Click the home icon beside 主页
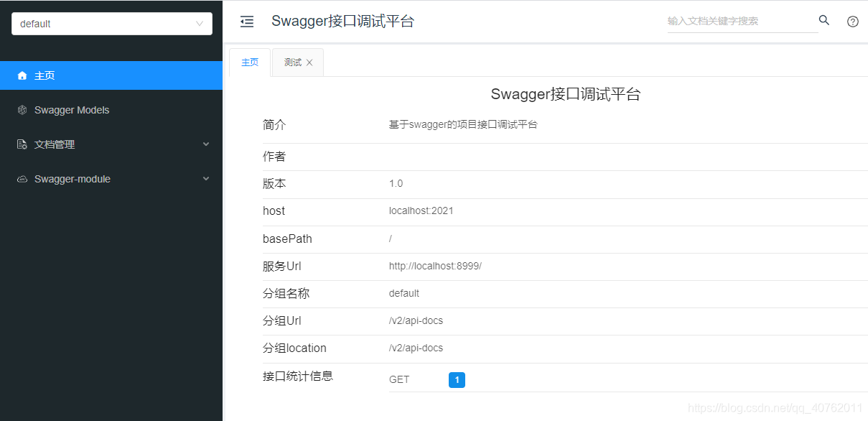This screenshot has width=868, height=421. [21, 75]
